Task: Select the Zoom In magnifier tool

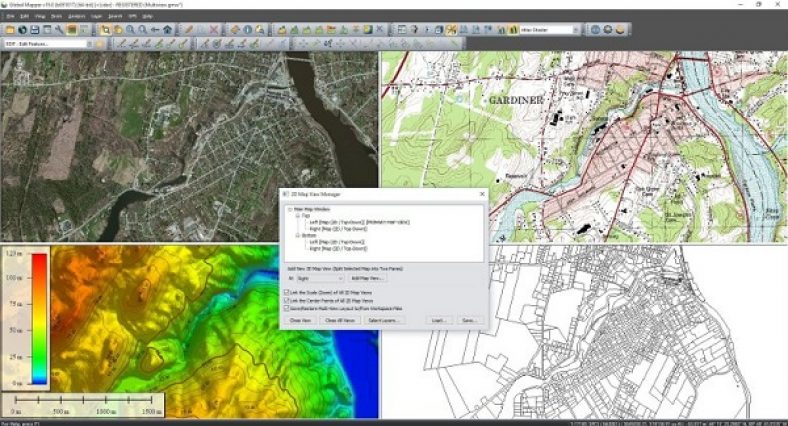Action: coord(130,30)
